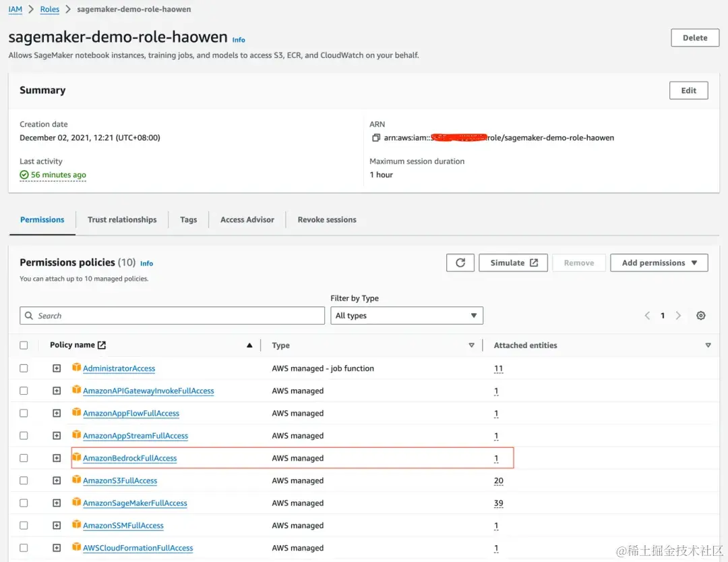Click external link icon next to Policy name
728x562 pixels.
click(102, 345)
